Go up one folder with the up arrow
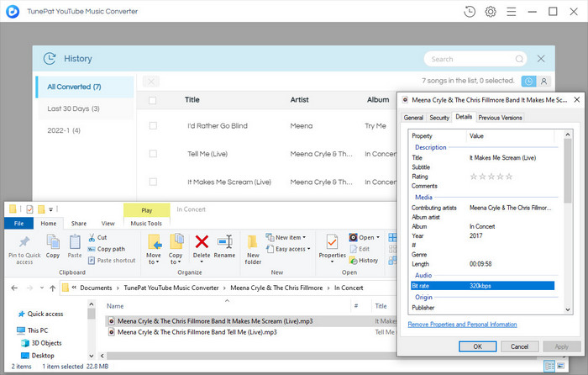The image size is (588, 375). click(52, 288)
